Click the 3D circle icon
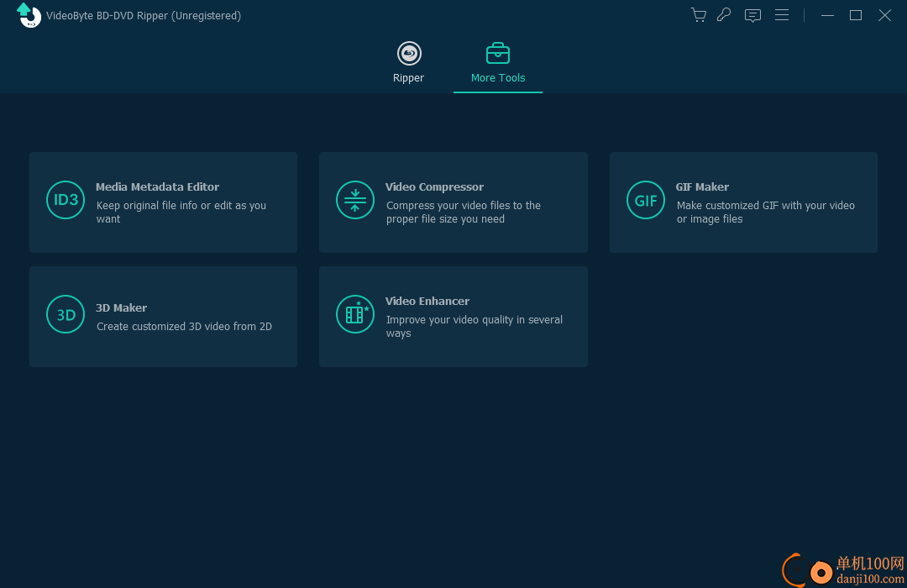The image size is (907, 588). tap(66, 314)
